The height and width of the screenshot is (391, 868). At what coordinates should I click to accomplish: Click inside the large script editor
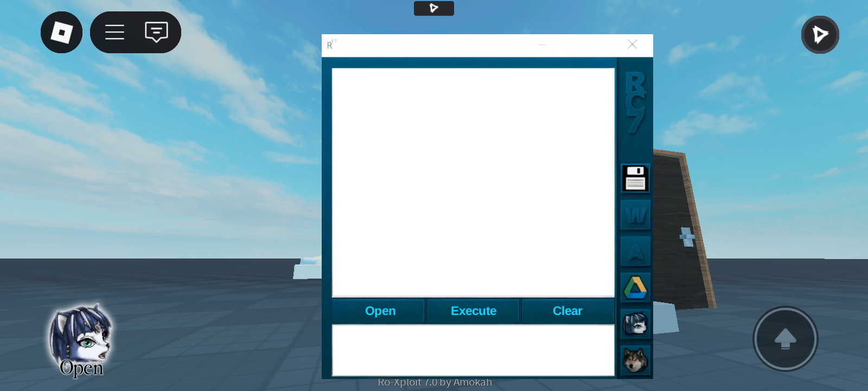pos(473,182)
